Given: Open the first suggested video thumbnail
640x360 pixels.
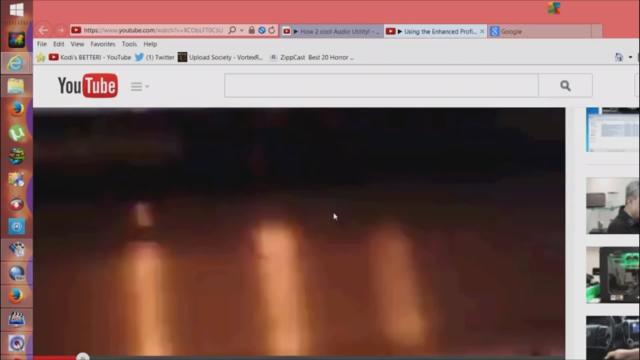Looking at the screenshot, I should coord(613,130).
